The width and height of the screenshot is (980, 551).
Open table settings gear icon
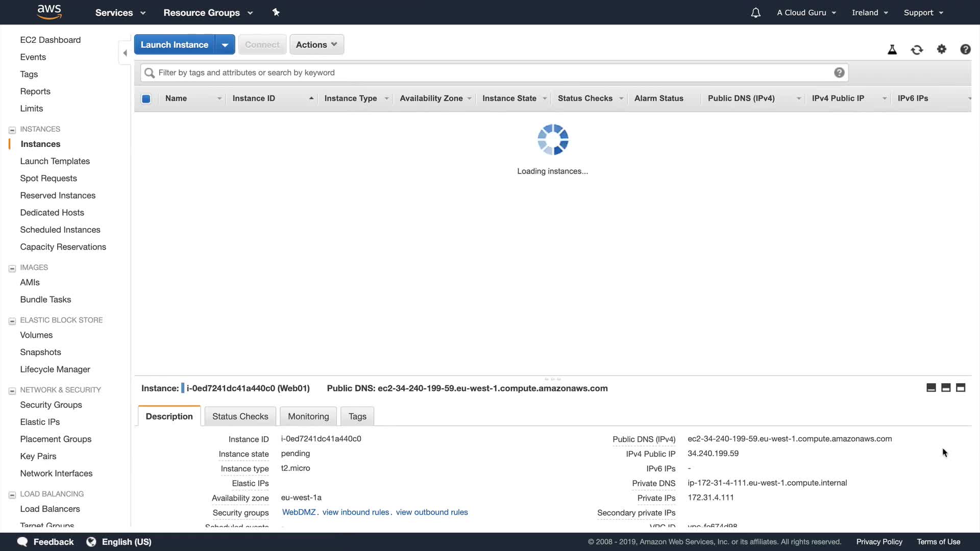coord(942,49)
